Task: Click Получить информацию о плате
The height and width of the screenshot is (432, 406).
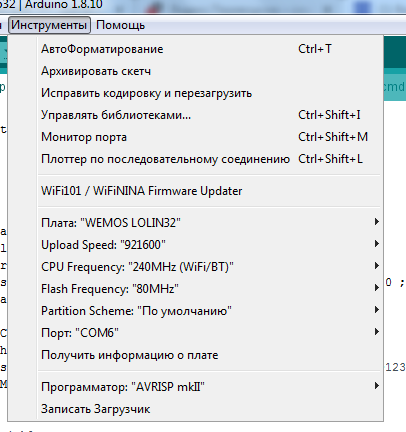Action: (210, 354)
